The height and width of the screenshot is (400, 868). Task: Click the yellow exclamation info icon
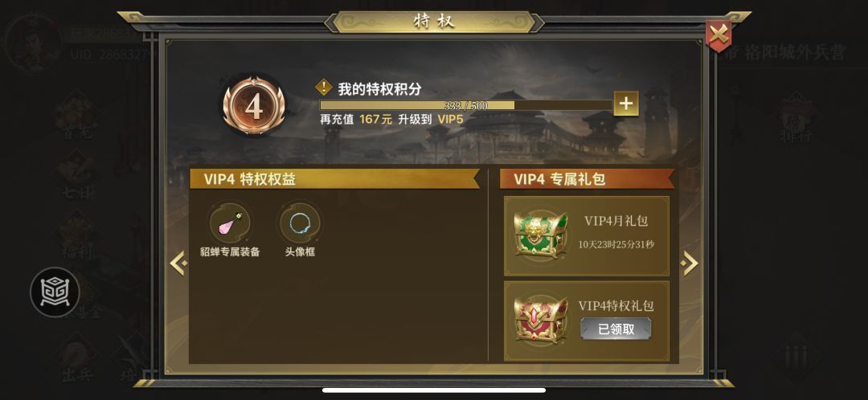[x=323, y=88]
